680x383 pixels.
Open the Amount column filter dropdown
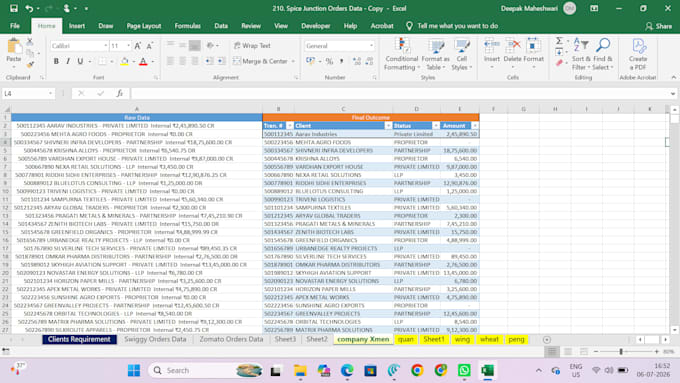(475, 126)
